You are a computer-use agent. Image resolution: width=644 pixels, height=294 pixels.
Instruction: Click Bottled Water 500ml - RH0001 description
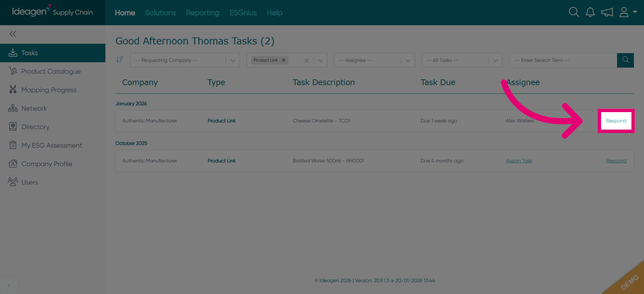[328, 161]
